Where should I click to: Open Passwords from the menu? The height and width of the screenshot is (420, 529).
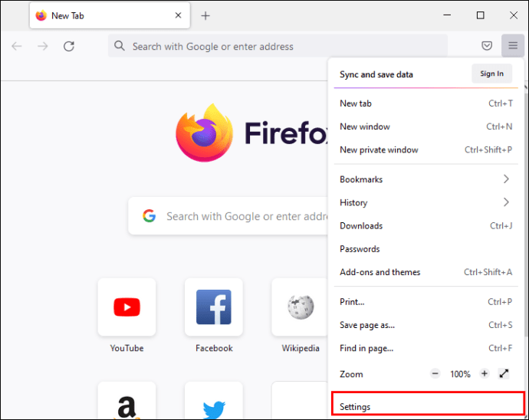point(426,249)
